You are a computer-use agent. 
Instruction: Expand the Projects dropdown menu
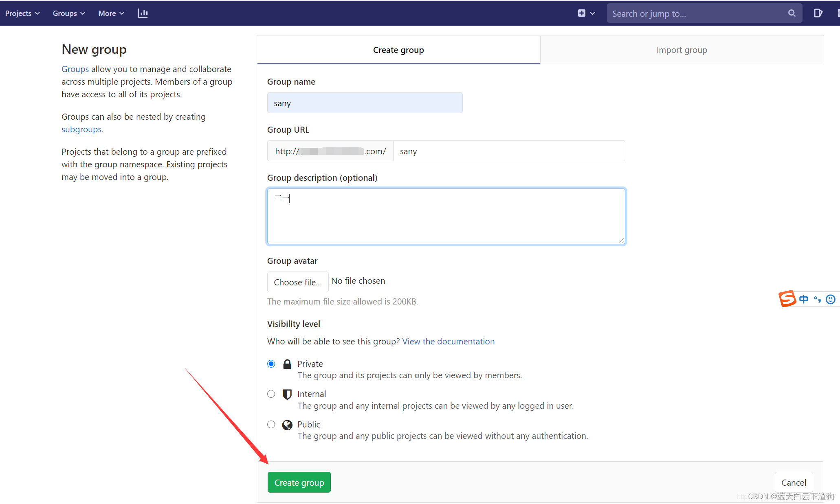click(22, 13)
